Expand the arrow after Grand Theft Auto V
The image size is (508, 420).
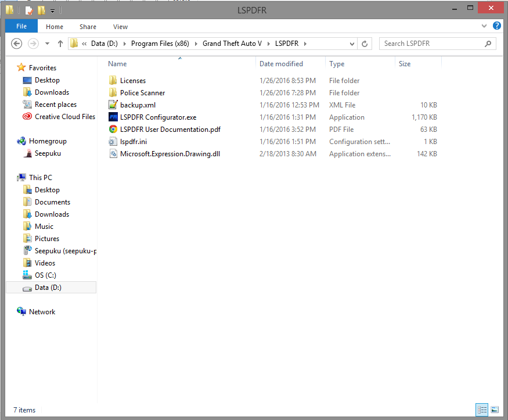269,44
